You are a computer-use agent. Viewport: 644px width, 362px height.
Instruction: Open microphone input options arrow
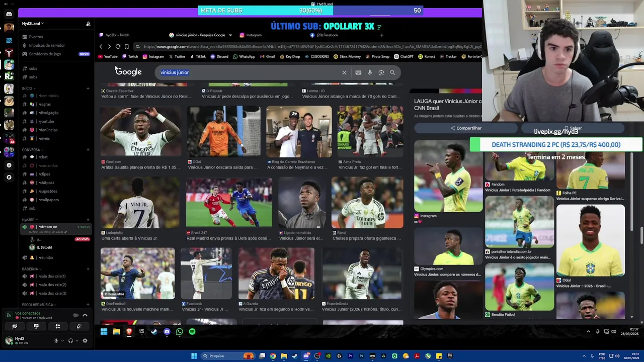click(62, 340)
